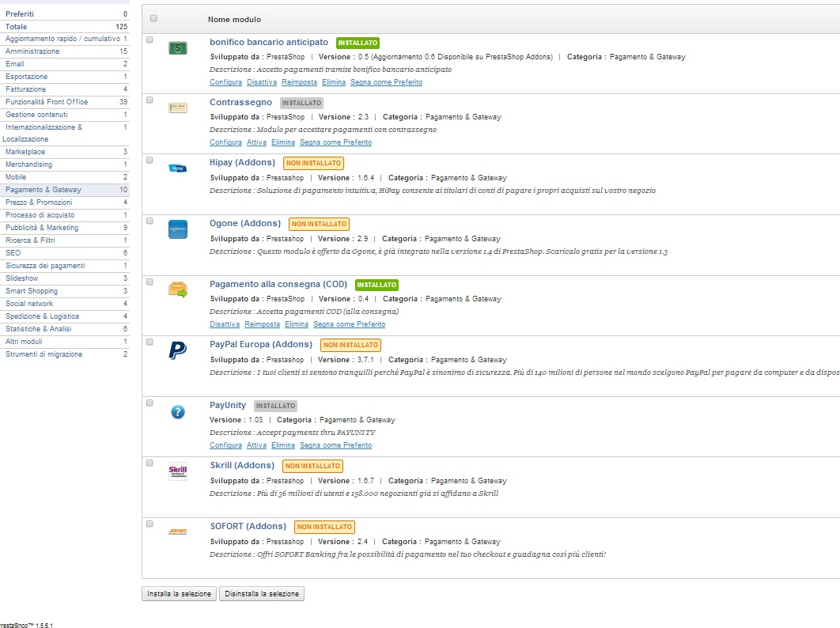This screenshot has height=628, width=840.
Task: Open the PayPal Europa (Addons) module title
Action: click(261, 345)
